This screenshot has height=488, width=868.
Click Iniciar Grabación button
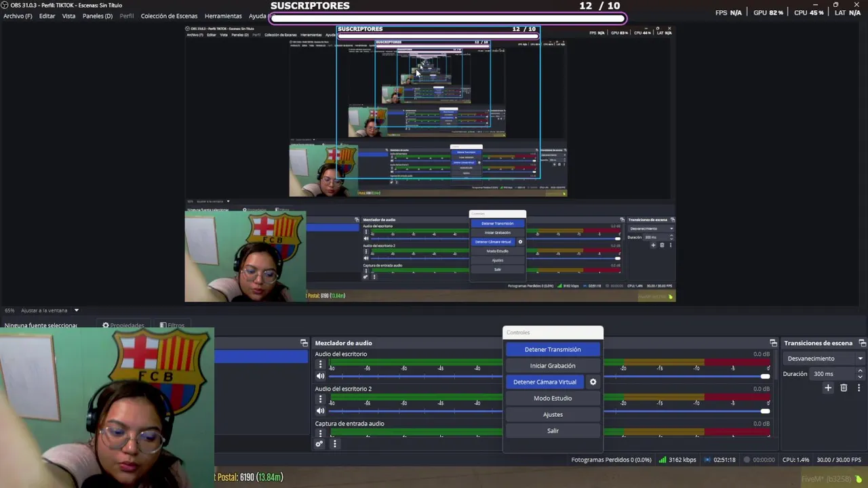click(x=553, y=365)
